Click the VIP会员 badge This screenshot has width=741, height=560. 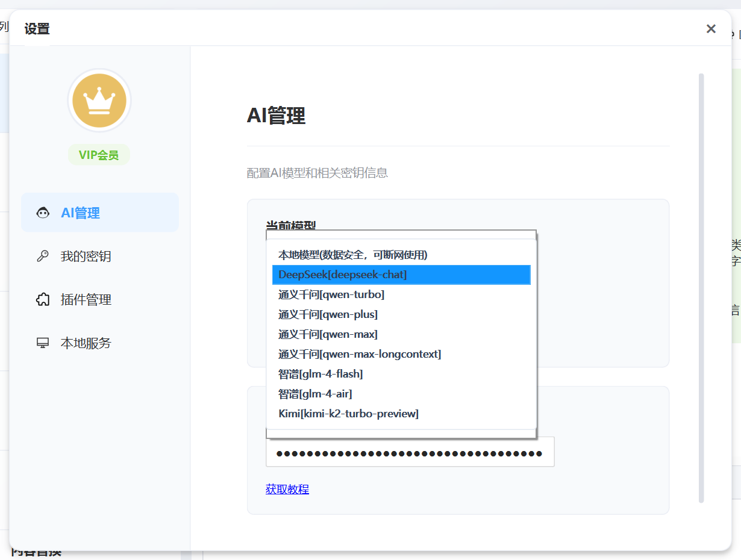(x=99, y=155)
